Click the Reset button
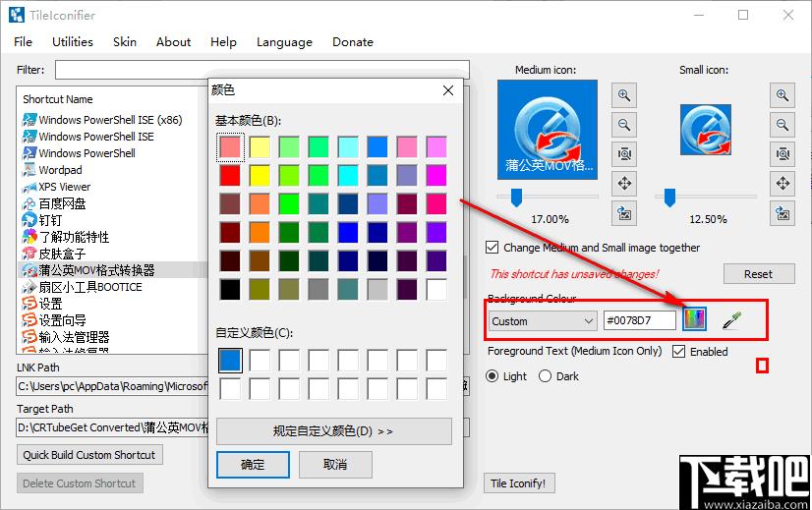This screenshot has height=510, width=812. point(759,274)
